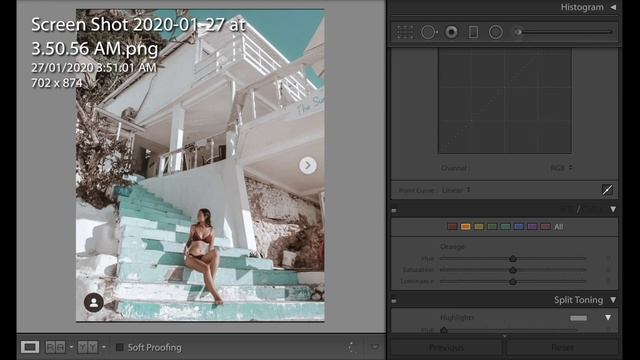Click the profile person icon on photo
The width and height of the screenshot is (640, 360).
pos(93,302)
